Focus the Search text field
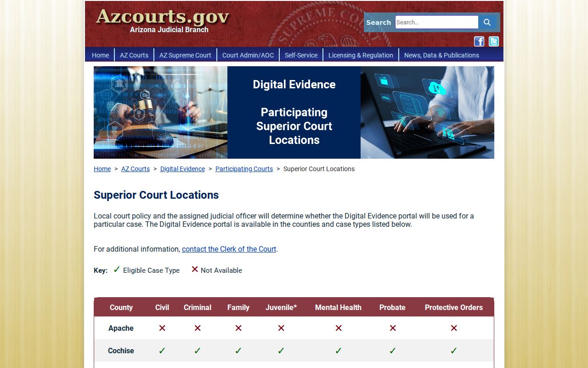The image size is (588, 368). [x=437, y=22]
